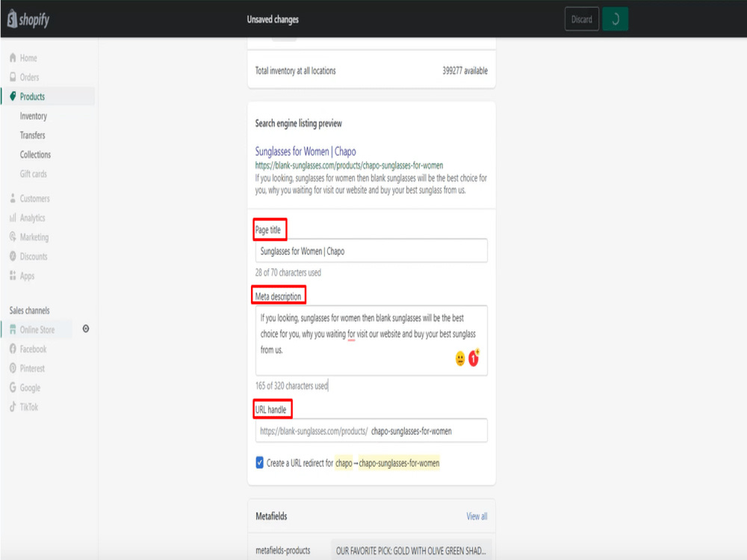Click the 'Metafields' card heading
This screenshot has width=747, height=560.
click(271, 516)
